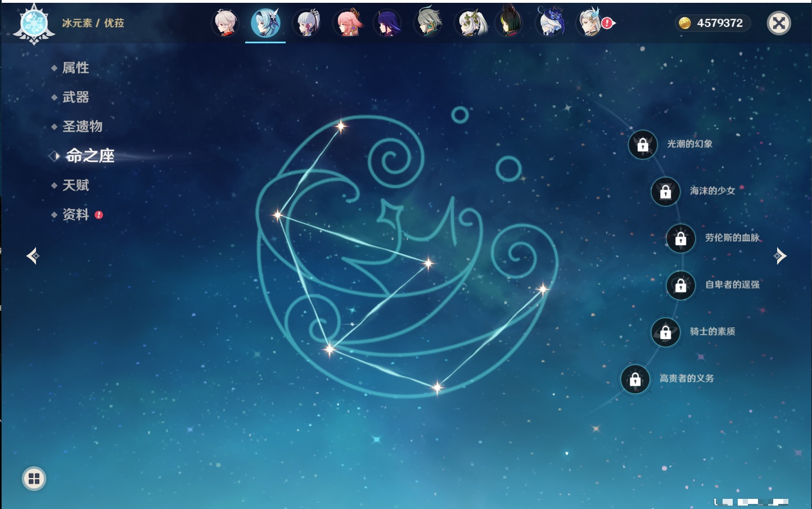Close the character screen

coord(779,23)
